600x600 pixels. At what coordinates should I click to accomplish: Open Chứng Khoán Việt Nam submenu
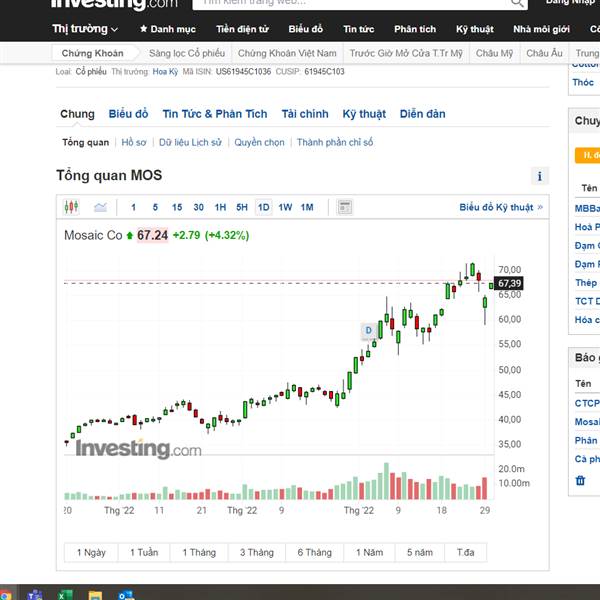click(x=287, y=53)
